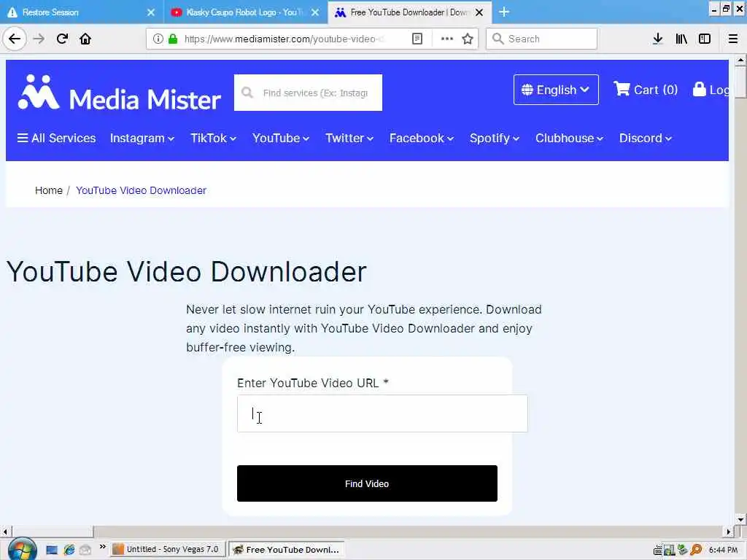Expand the YouTube services menu

coord(281,138)
